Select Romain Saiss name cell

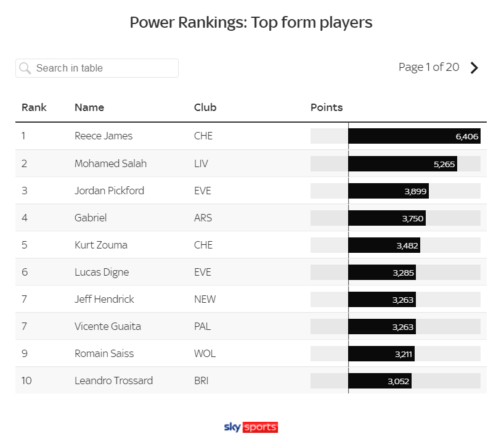(x=104, y=353)
